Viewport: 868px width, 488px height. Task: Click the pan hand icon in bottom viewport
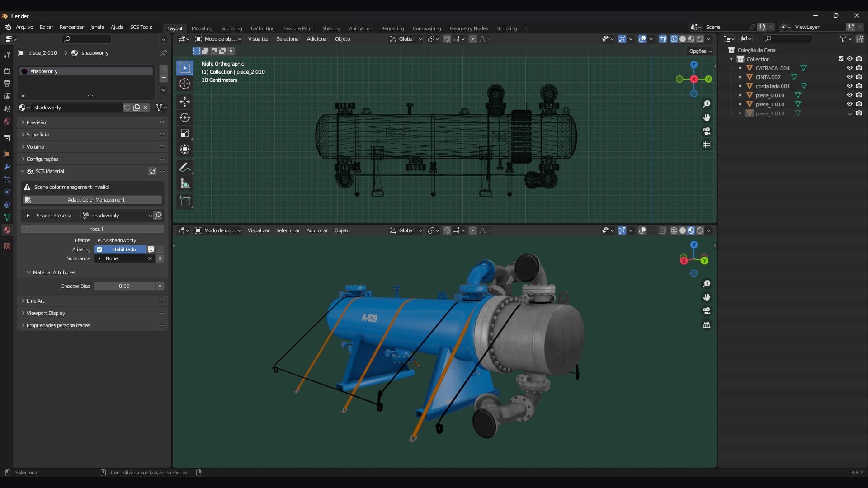[x=707, y=297]
